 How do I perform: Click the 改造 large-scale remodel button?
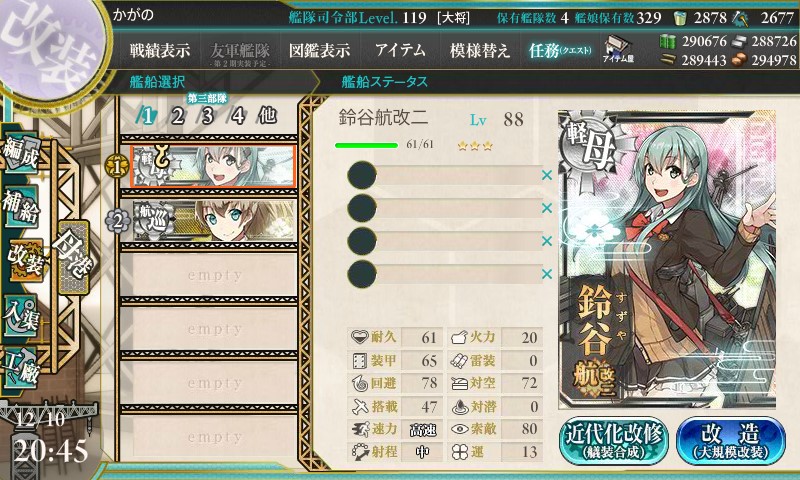click(731, 441)
